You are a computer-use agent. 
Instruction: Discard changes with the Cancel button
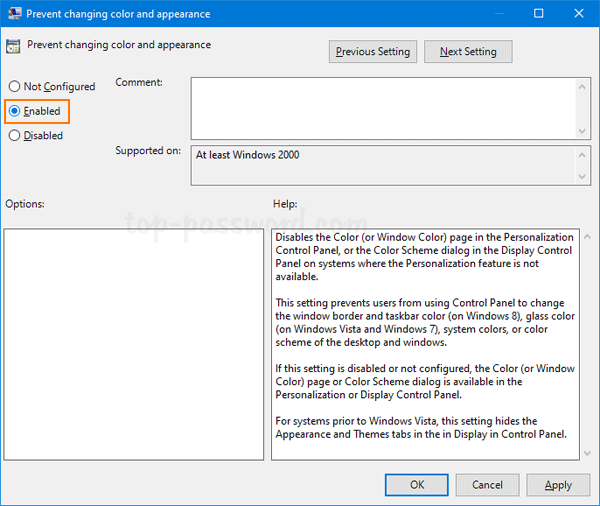point(487,485)
